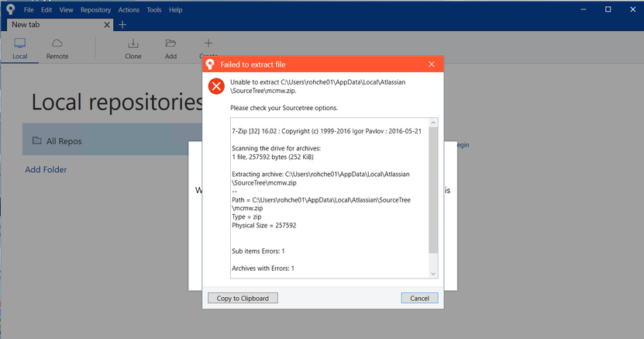Click 'Scanning the drive for archives:' line

[276, 148]
